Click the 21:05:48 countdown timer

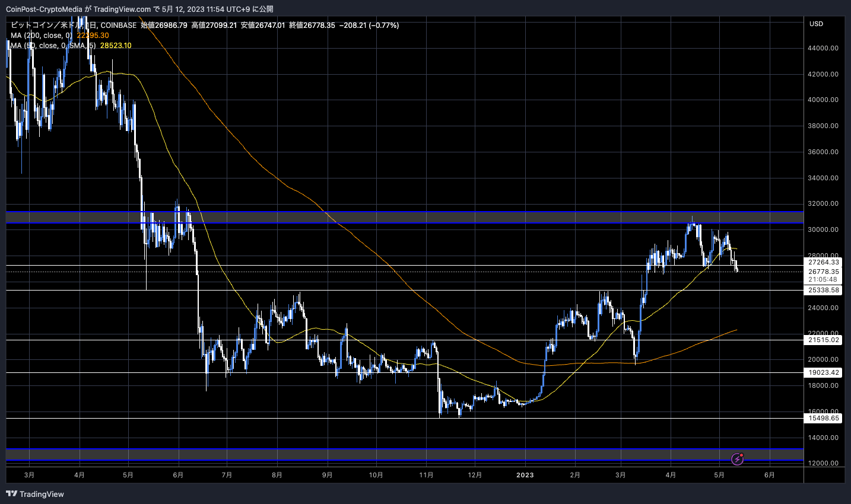pyautogui.click(x=823, y=280)
